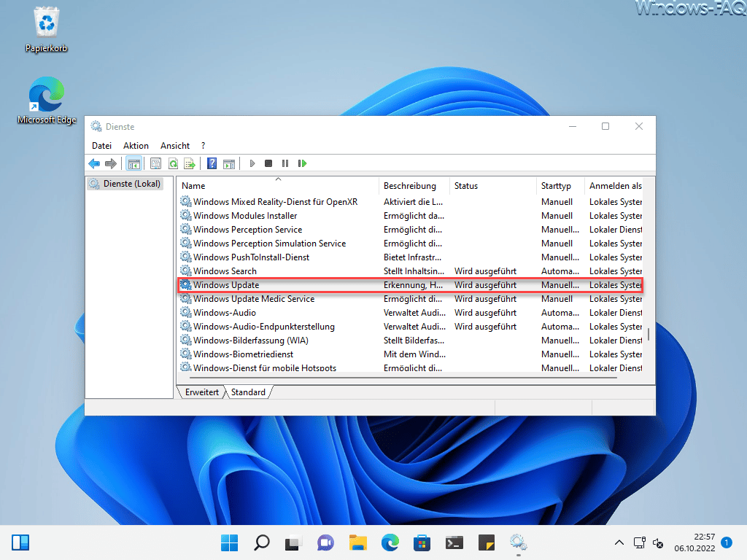Start the service with the play icon
747x560 pixels.
[x=252, y=164]
